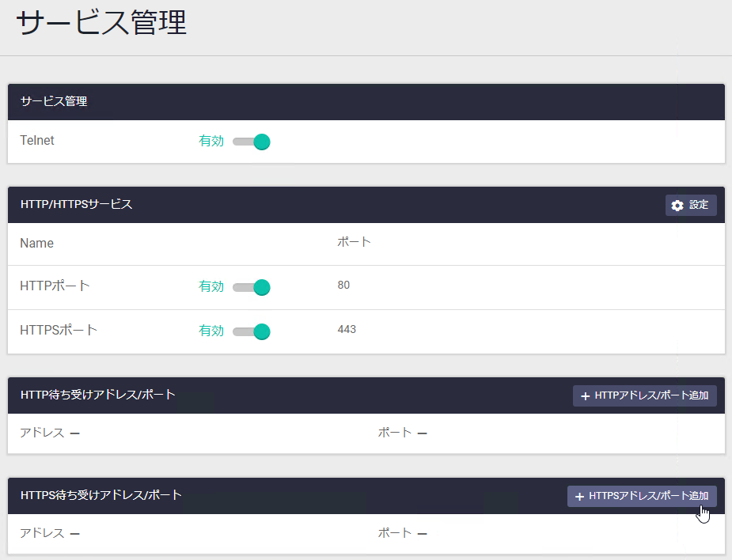
Task: Click the Telnet label
Action: 37,140
